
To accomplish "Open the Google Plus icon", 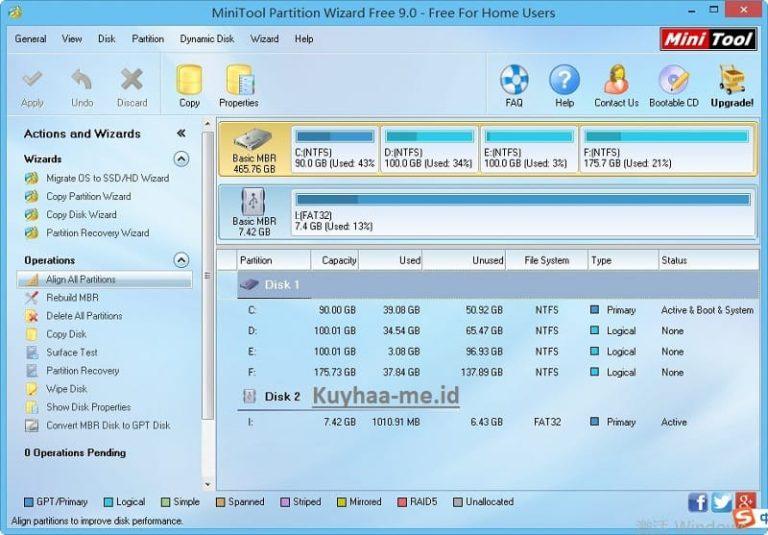I will 745,501.
